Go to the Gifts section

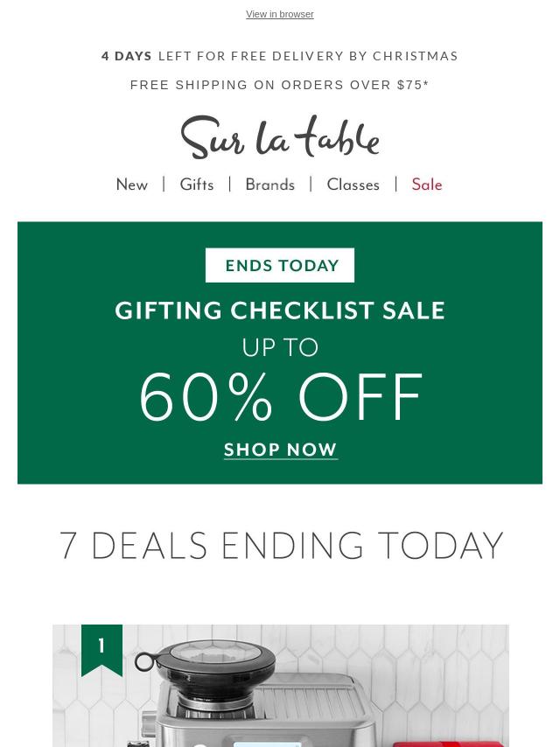click(197, 185)
